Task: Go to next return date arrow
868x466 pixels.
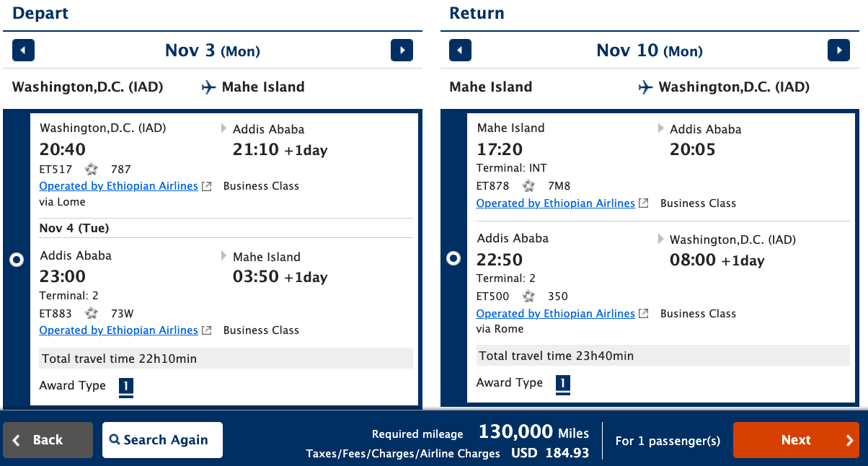Action: pyautogui.click(x=838, y=50)
